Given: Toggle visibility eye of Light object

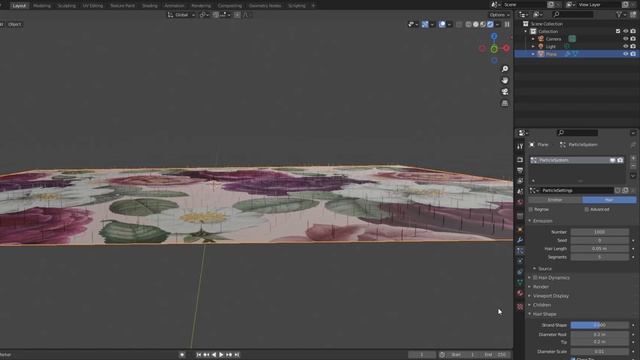Looking at the screenshot, I should [625, 47].
